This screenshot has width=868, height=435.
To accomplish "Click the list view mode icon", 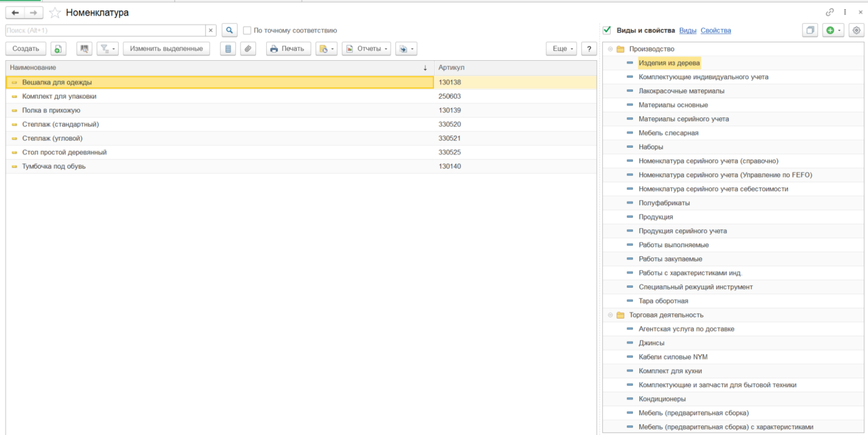I will point(228,49).
